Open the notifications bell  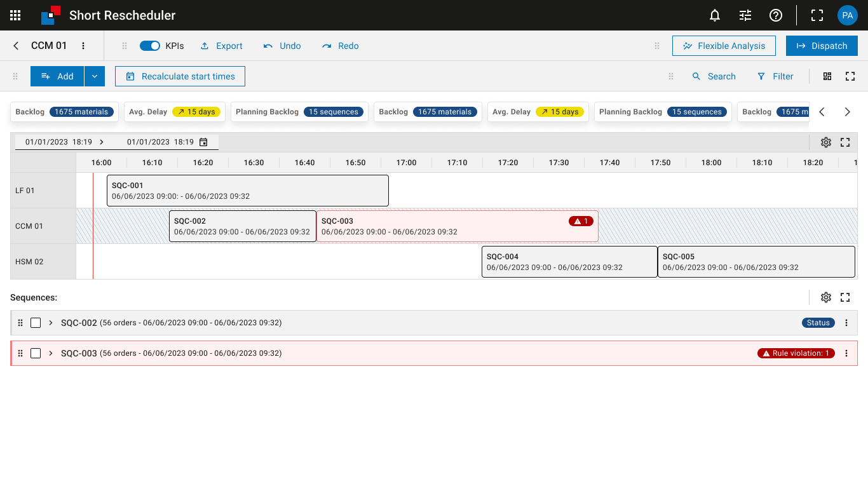[x=715, y=15]
